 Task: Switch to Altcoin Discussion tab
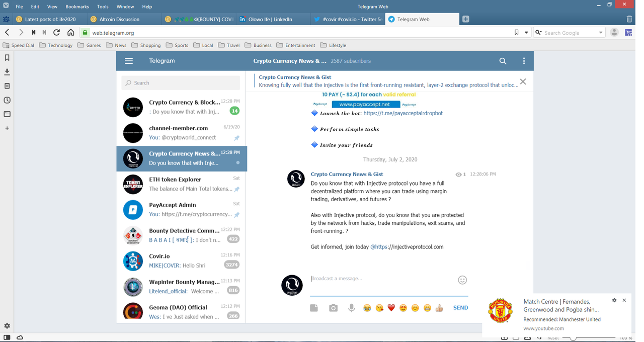click(123, 19)
